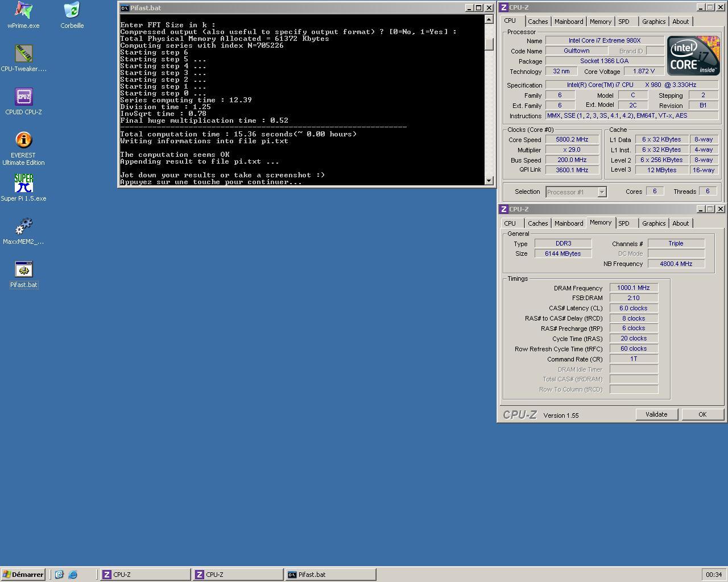Switch to second CPU-Z taskbar button
The image size is (728, 582).
click(238, 575)
